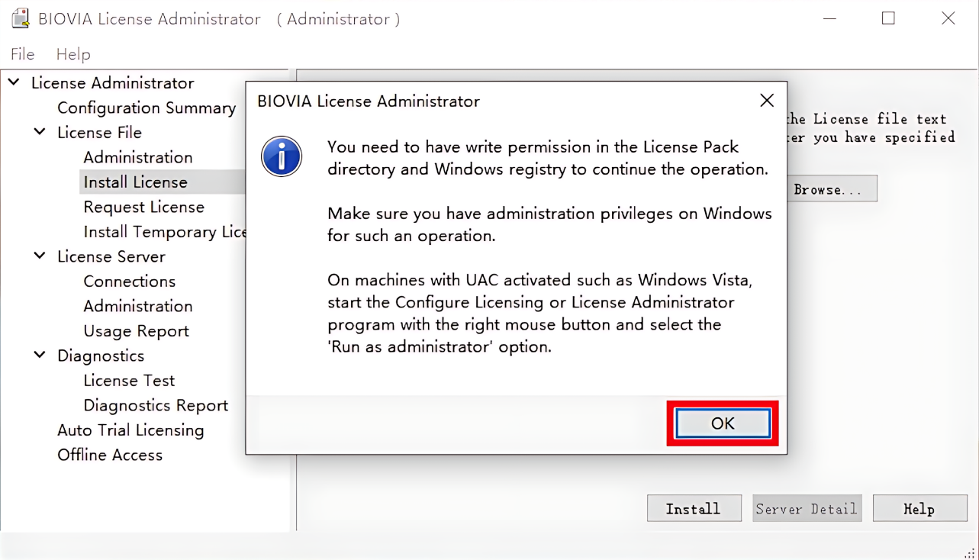Collapse the License File tree node
The width and height of the screenshot is (979, 560).
(x=40, y=131)
